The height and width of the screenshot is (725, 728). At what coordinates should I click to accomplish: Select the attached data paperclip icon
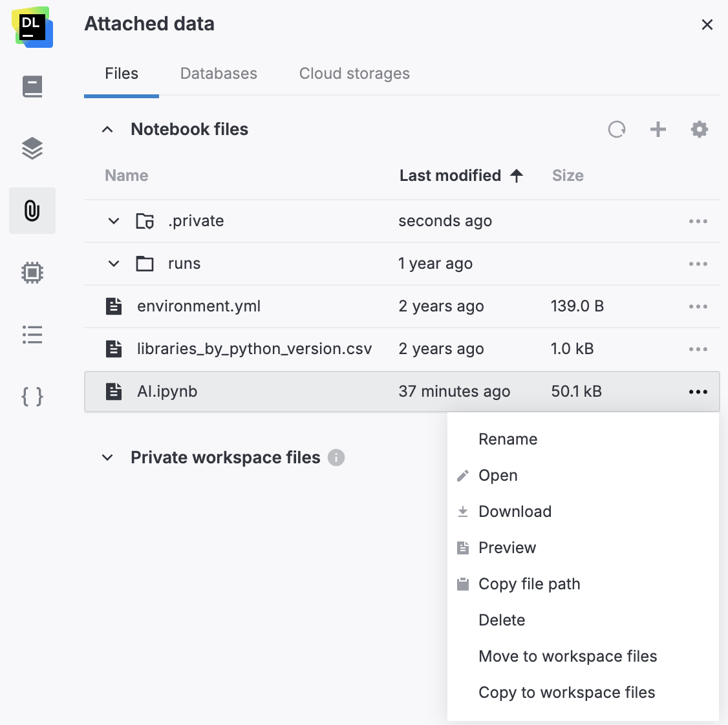pyautogui.click(x=32, y=211)
